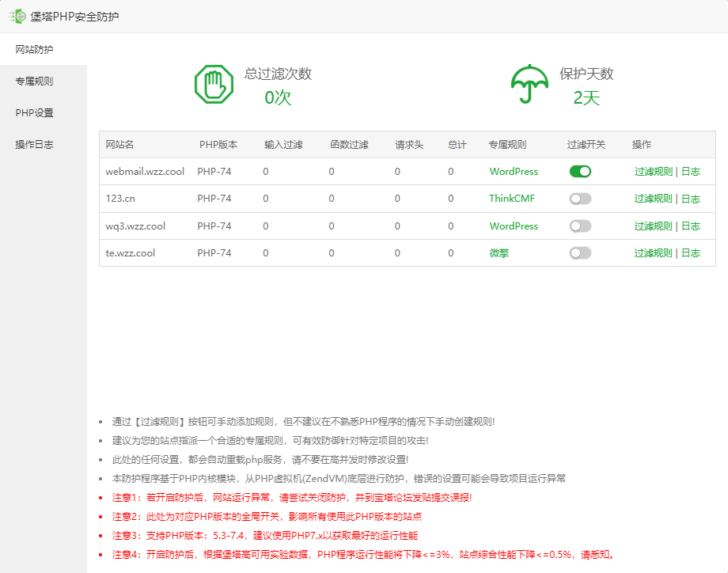This screenshot has height=573, width=728.
Task: Click site name webmail.wzz.cool
Action: point(145,171)
